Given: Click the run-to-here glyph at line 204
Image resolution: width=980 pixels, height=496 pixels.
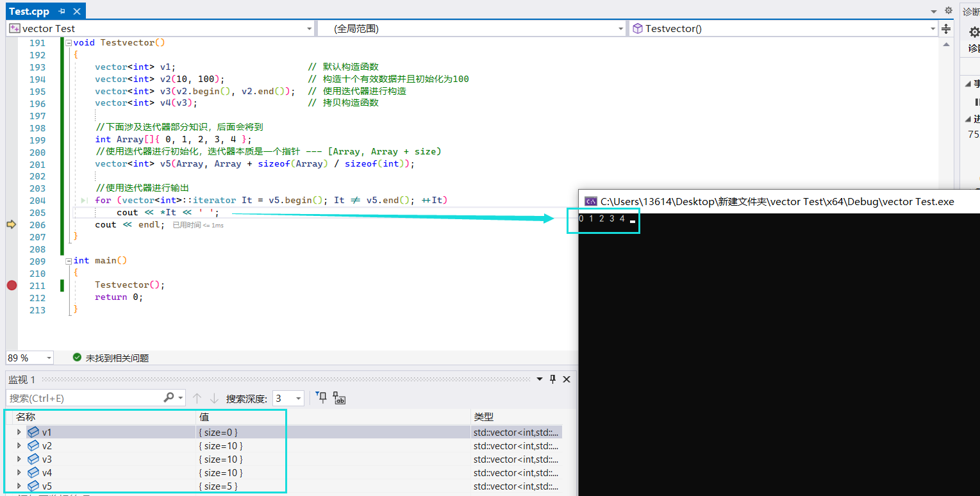Looking at the screenshot, I should [83, 201].
